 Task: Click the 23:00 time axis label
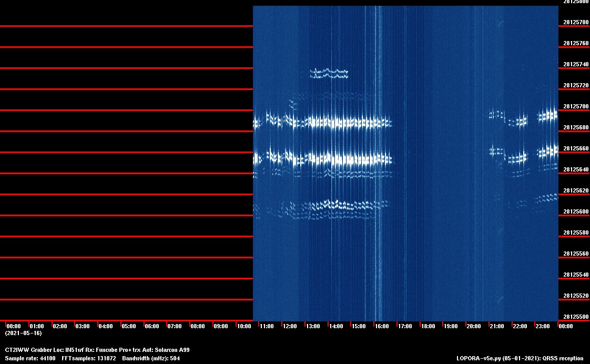(x=543, y=326)
